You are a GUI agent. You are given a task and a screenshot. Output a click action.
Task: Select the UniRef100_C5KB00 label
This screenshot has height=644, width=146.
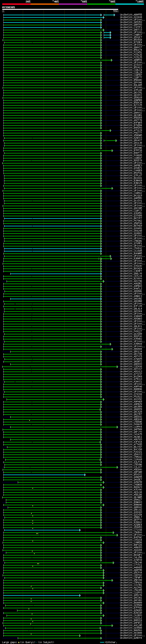[131, 532]
